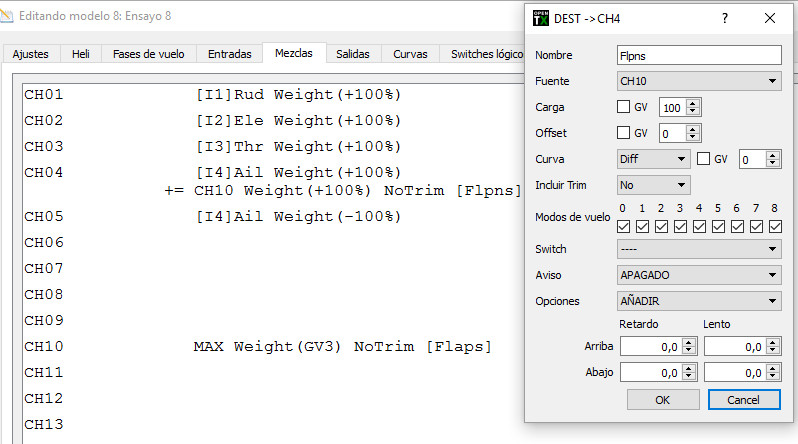
Task: Click the Nombre text field
Action: [x=699, y=55]
